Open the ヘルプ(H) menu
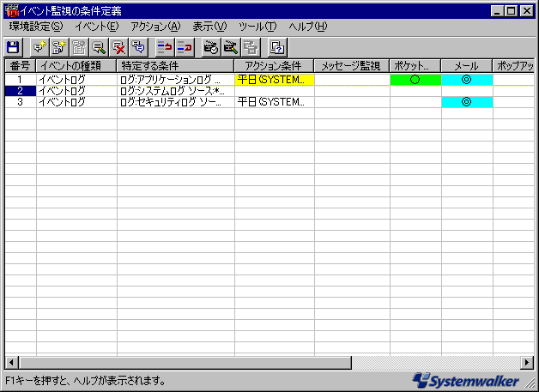Viewport: 539px width, 392px height. pos(307,27)
